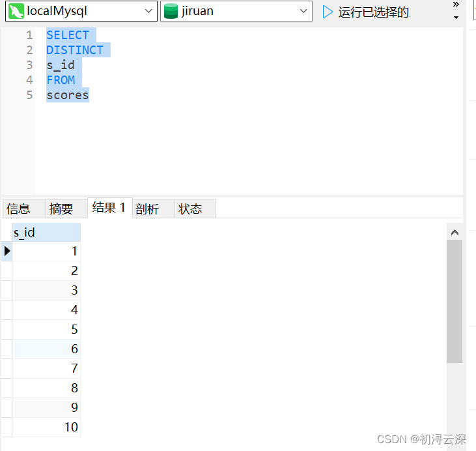
Task: Select result cell with value 5
Action: pyautogui.click(x=46, y=329)
